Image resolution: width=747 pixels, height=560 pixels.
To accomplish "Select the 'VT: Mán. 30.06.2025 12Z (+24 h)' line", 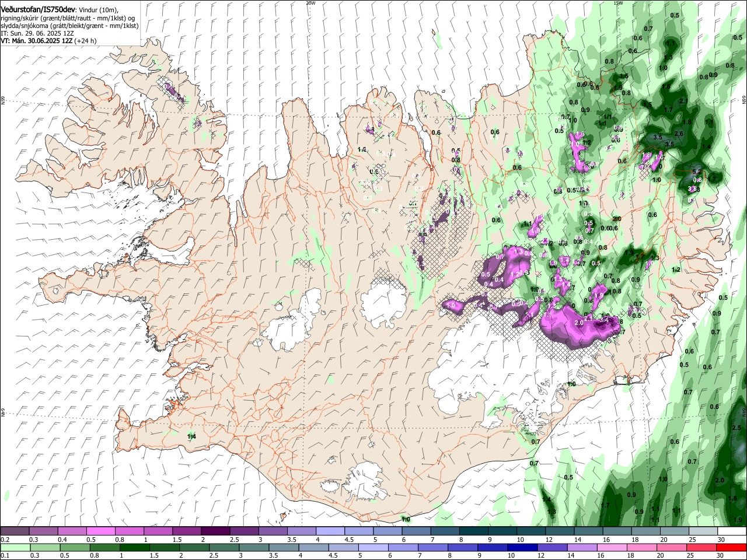I will (x=48, y=41).
